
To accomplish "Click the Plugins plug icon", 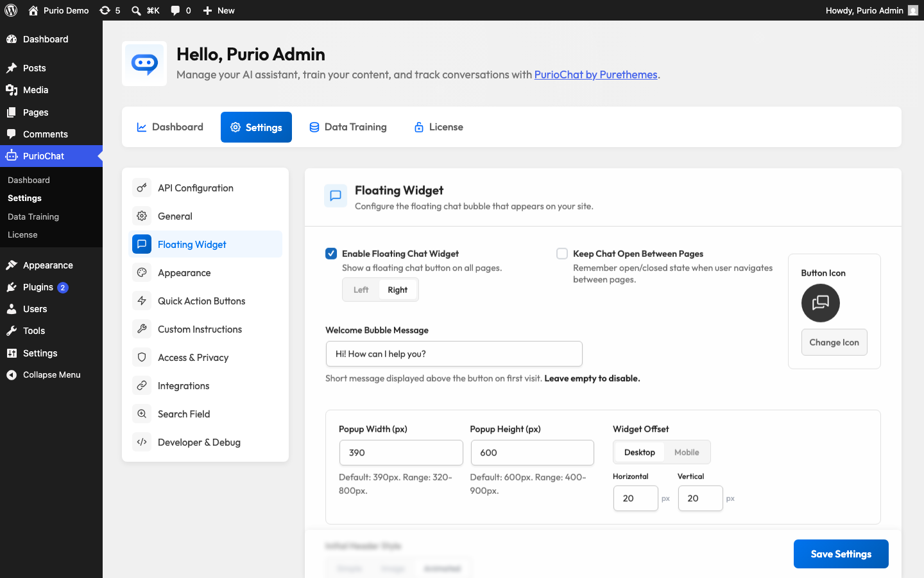I will tap(12, 287).
